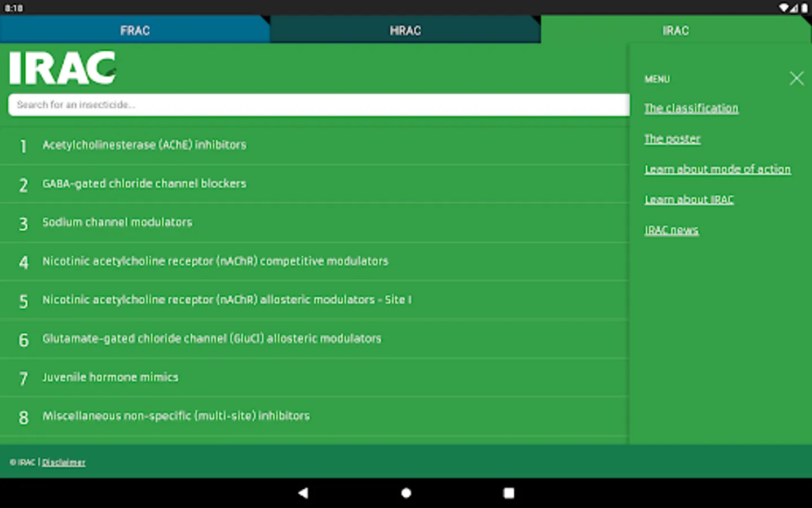Viewport: 812px width, 508px height.
Task: Open group 2 GABA-gated chloride channel blockers
Action: point(314,184)
